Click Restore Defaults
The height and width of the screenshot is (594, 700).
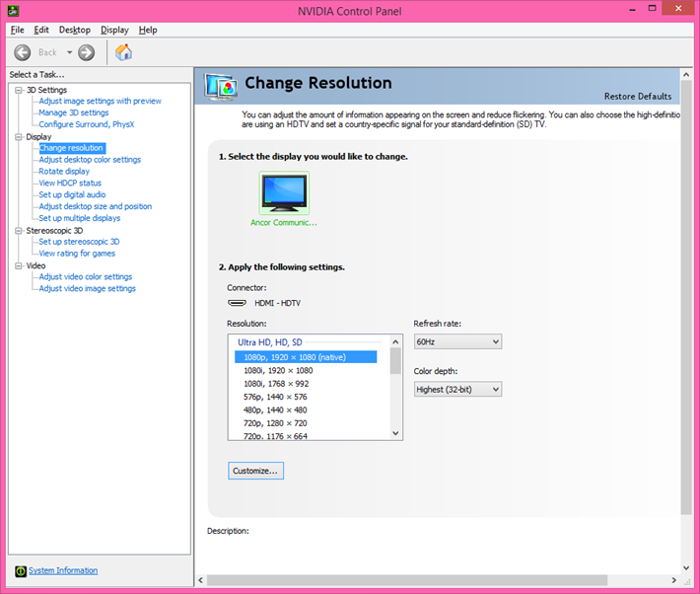[638, 97]
